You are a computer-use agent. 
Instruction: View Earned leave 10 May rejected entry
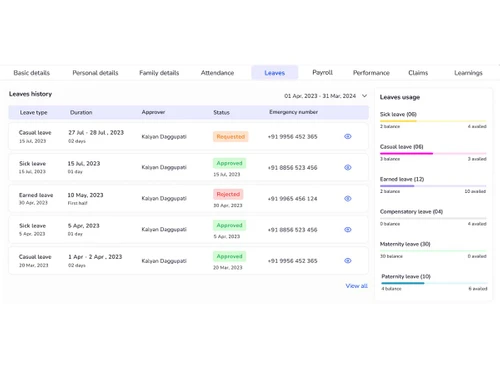(348, 198)
